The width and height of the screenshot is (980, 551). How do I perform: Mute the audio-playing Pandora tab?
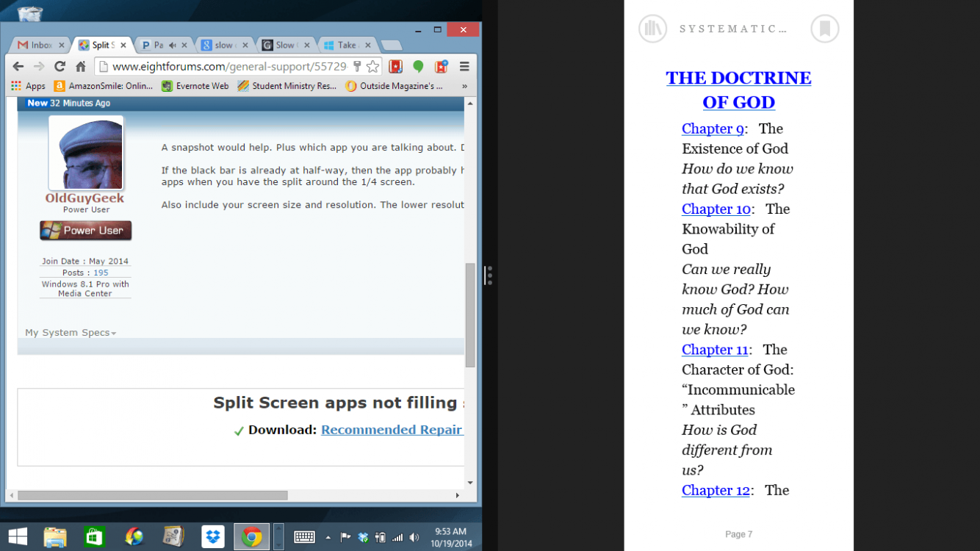tap(172, 46)
